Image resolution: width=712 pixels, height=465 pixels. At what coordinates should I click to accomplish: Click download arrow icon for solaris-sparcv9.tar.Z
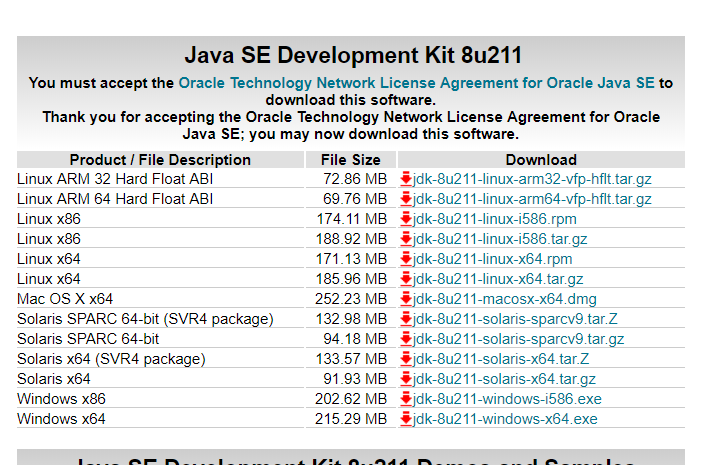[x=406, y=319]
